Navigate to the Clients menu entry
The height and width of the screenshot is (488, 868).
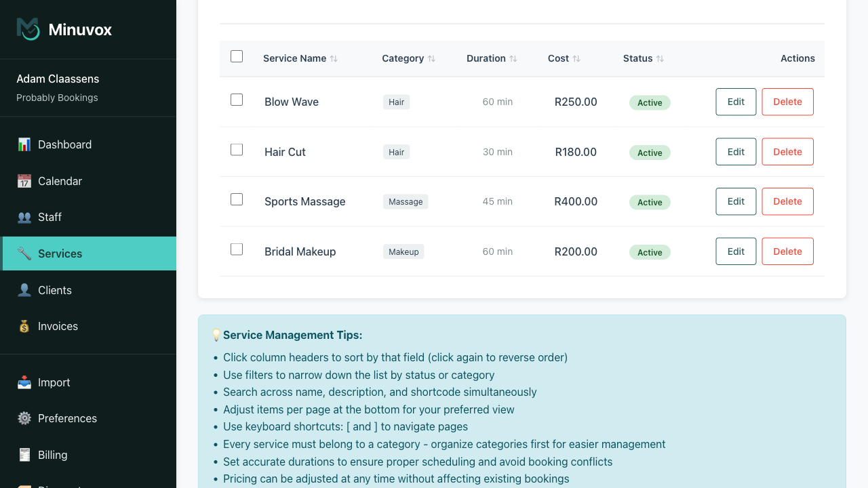pos(56,290)
